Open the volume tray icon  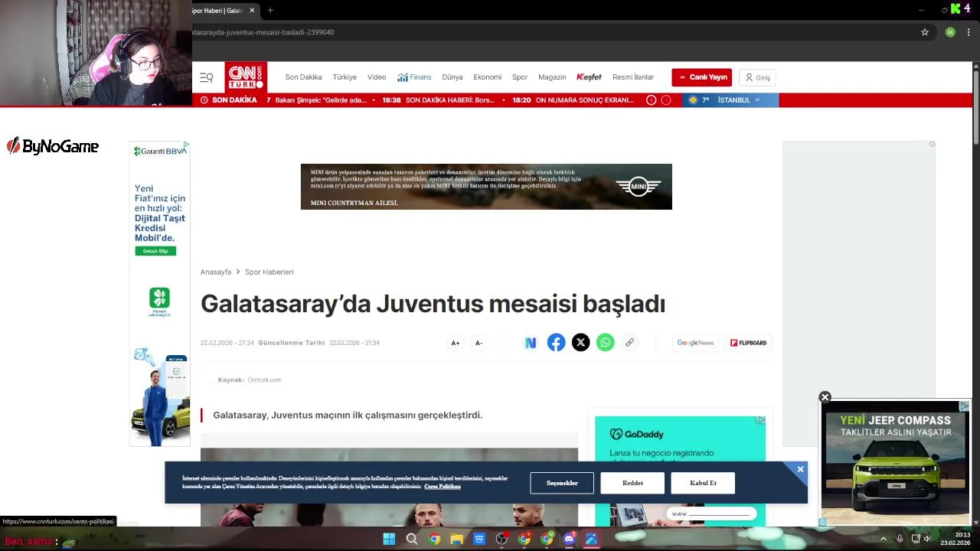[x=926, y=539]
